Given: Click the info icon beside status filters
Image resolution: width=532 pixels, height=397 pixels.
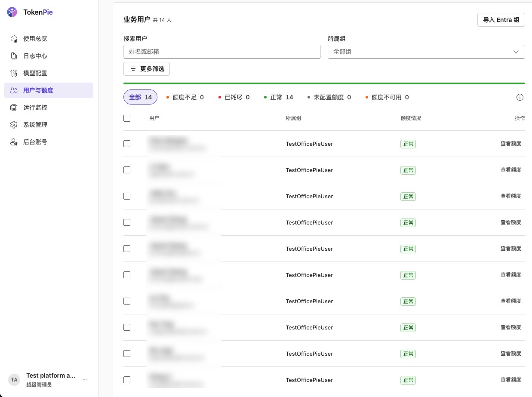Looking at the screenshot, I should point(520,97).
